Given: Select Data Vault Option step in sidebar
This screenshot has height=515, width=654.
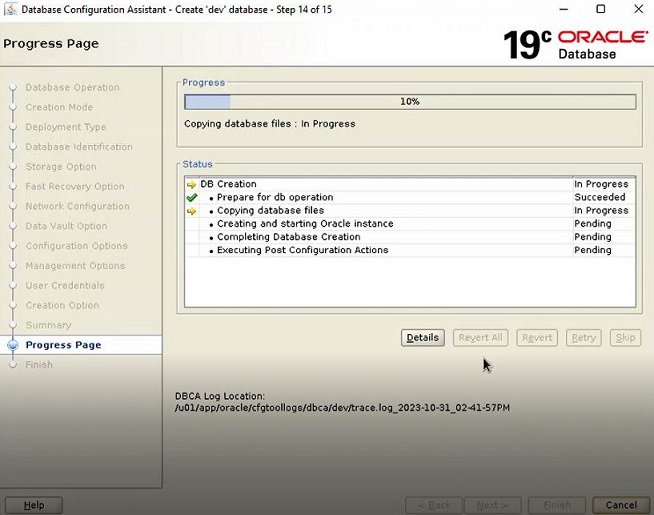Looking at the screenshot, I should point(66,226).
